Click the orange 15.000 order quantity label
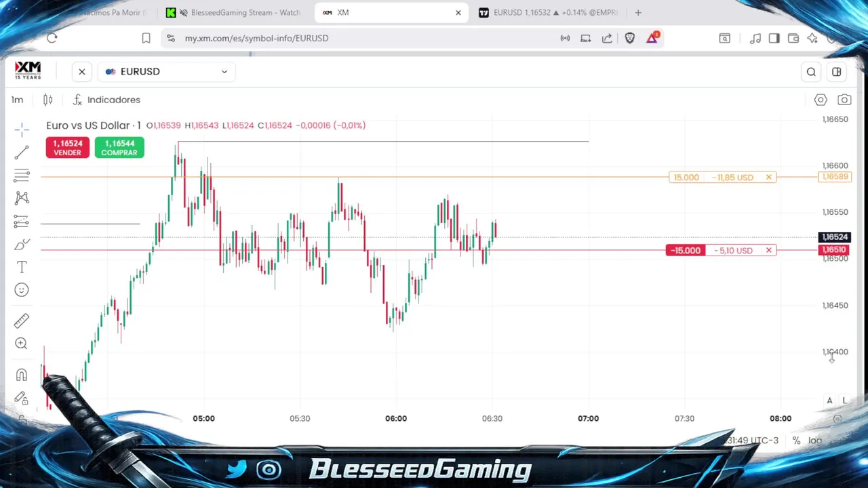 click(686, 177)
